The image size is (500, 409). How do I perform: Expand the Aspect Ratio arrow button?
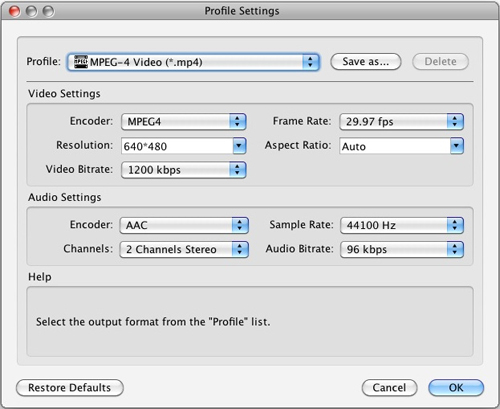pyautogui.click(x=457, y=146)
